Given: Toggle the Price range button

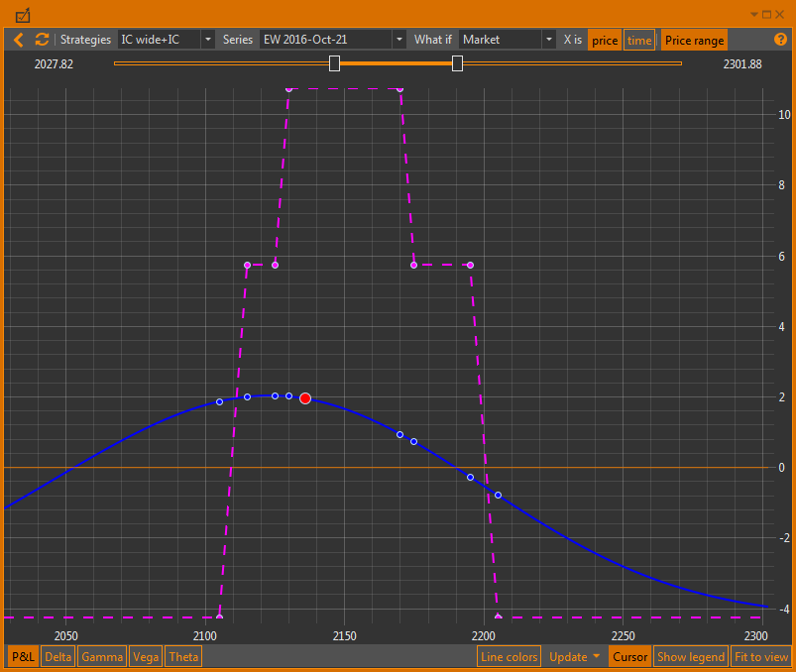Looking at the screenshot, I should (x=694, y=40).
